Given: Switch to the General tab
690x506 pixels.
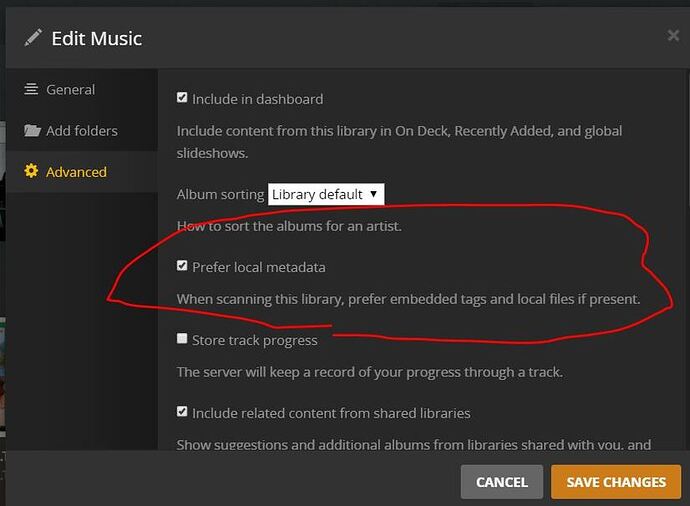Looking at the screenshot, I should point(70,89).
